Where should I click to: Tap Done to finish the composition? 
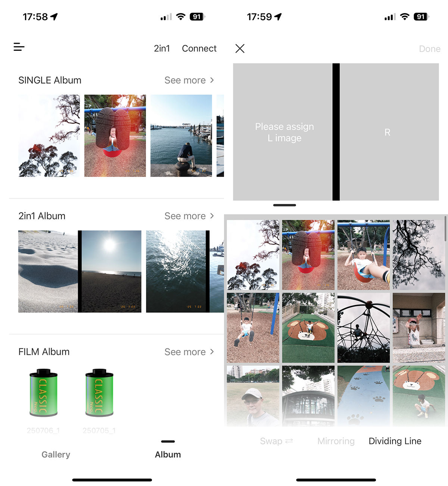pyautogui.click(x=430, y=49)
